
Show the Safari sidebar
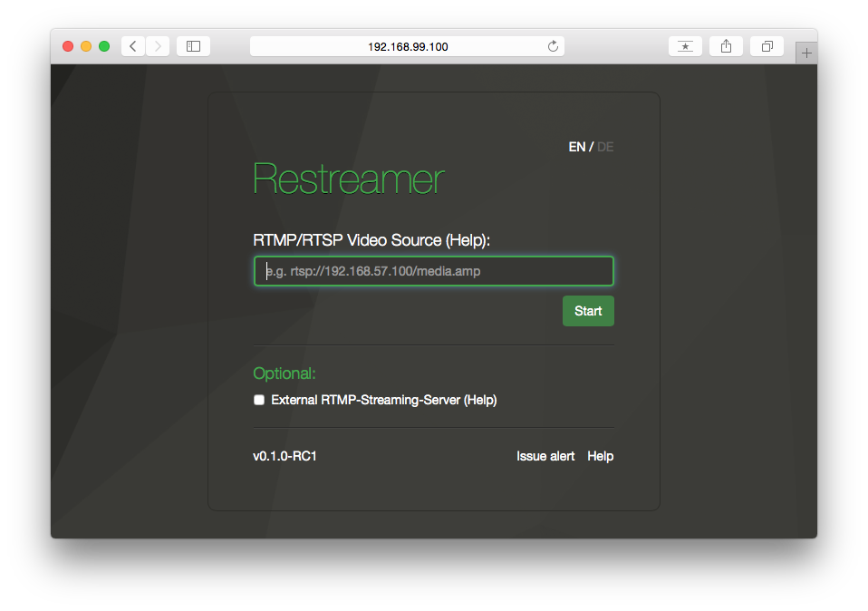(x=193, y=46)
